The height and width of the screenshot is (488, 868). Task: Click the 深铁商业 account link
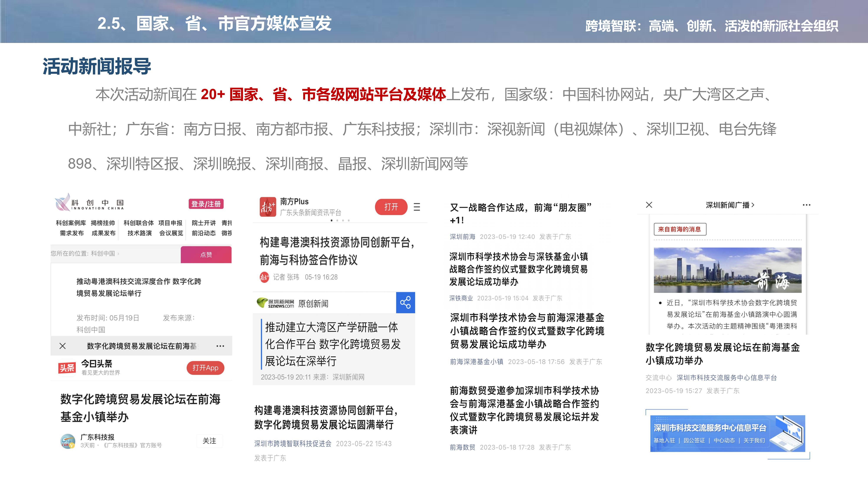(x=461, y=298)
